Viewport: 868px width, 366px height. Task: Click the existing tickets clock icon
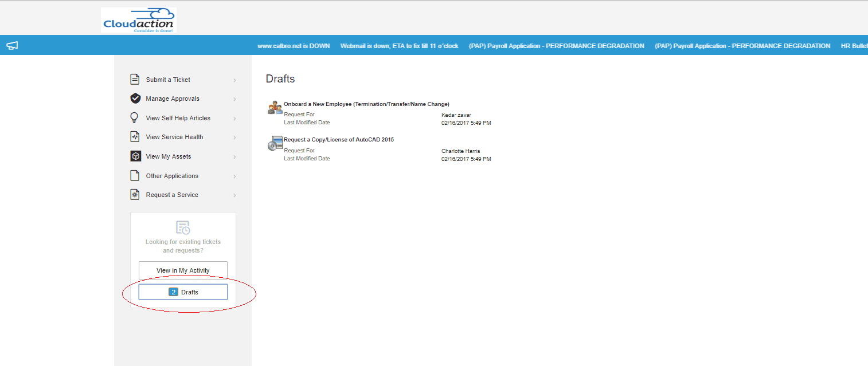(x=183, y=227)
